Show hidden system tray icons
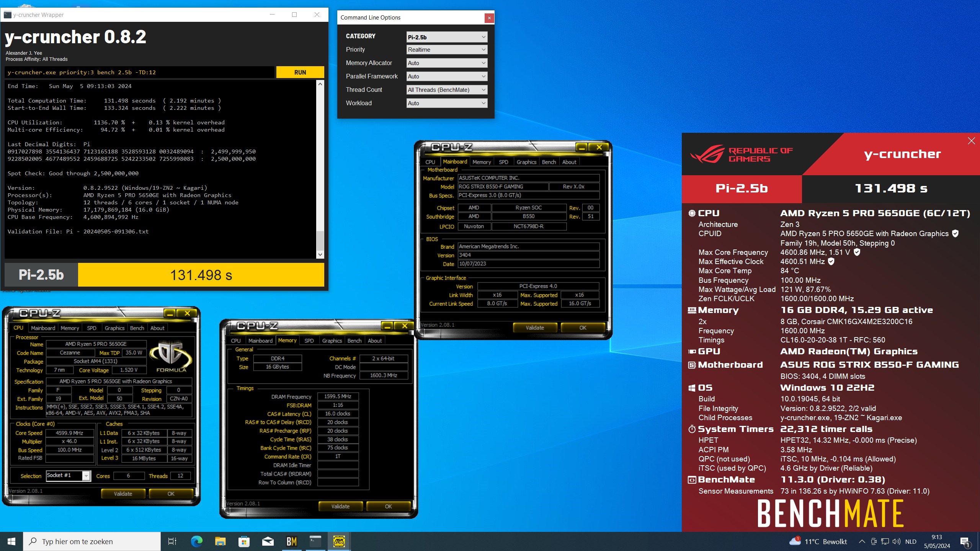The height and width of the screenshot is (551, 980). click(x=862, y=541)
